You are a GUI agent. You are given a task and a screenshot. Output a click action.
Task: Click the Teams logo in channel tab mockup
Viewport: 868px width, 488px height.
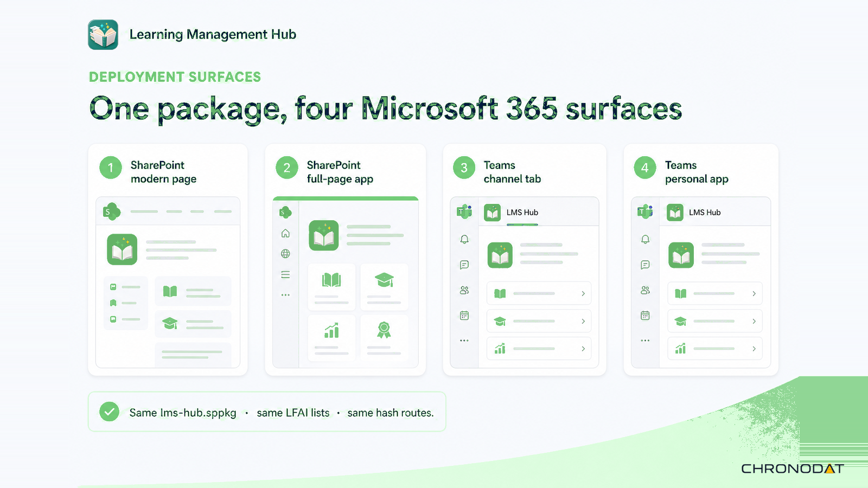coord(464,212)
